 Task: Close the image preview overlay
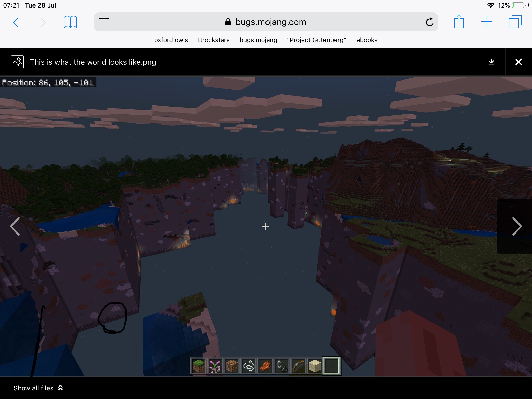(518, 62)
